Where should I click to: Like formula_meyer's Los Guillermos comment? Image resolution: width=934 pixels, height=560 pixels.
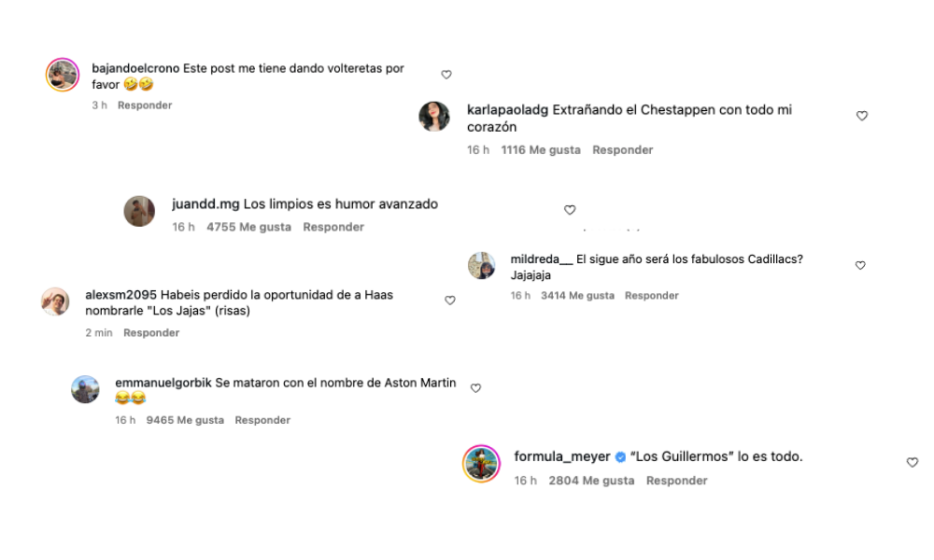pos(913,462)
